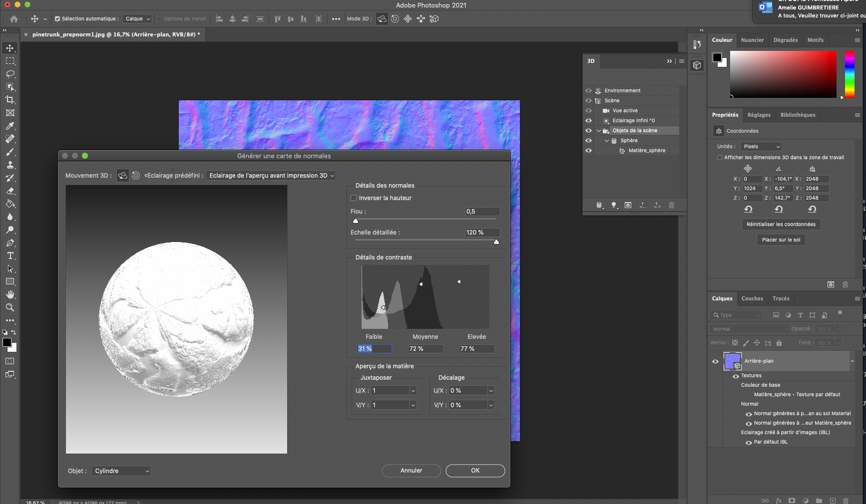The image size is (866, 504).
Task: Open the Objet dropdown showing Cylindre
Action: pyautogui.click(x=121, y=471)
